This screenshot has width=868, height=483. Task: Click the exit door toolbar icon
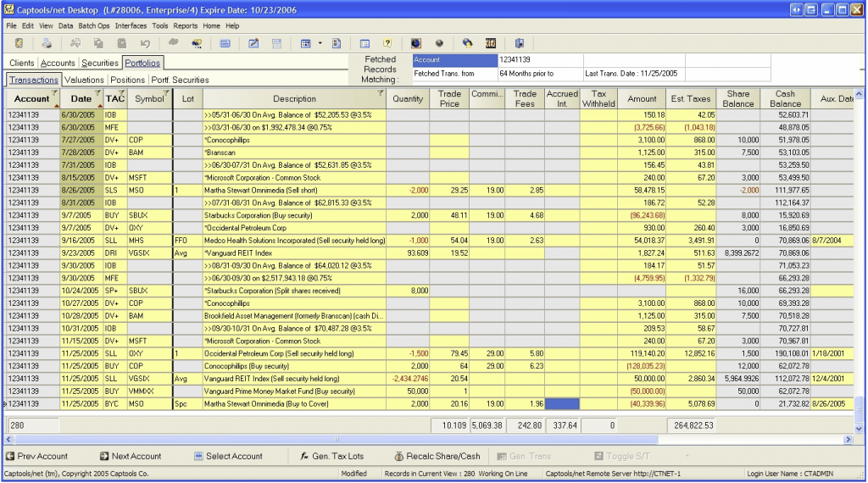pos(519,43)
